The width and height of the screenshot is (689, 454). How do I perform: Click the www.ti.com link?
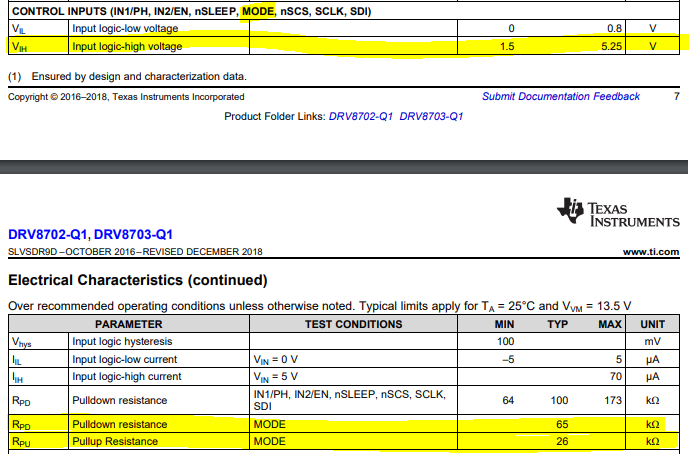click(x=651, y=252)
